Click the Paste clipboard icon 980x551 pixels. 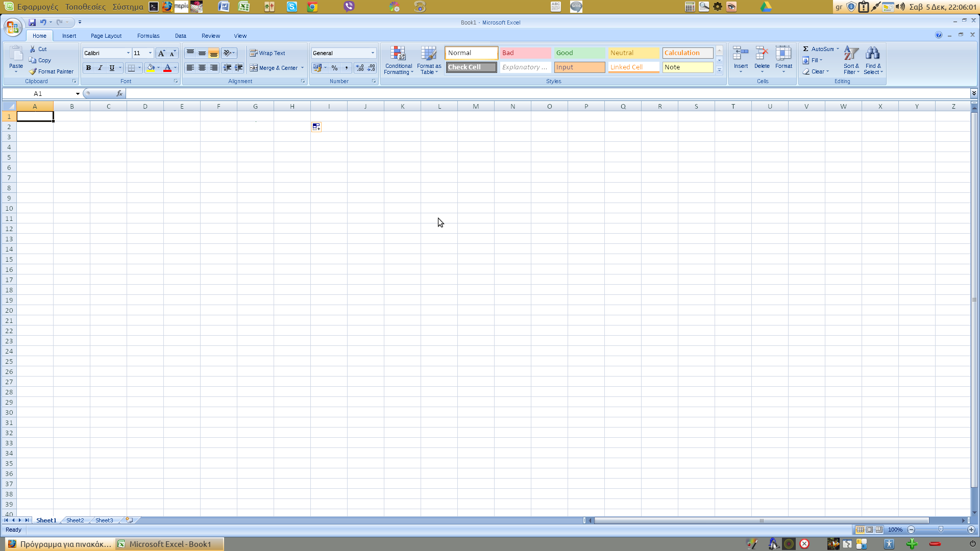pos(16,54)
